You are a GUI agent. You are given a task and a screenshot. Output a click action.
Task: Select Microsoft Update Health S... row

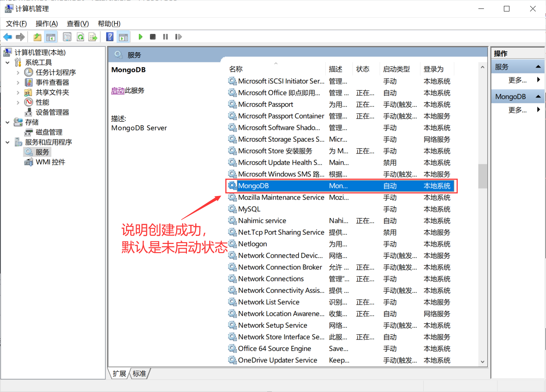coord(340,162)
